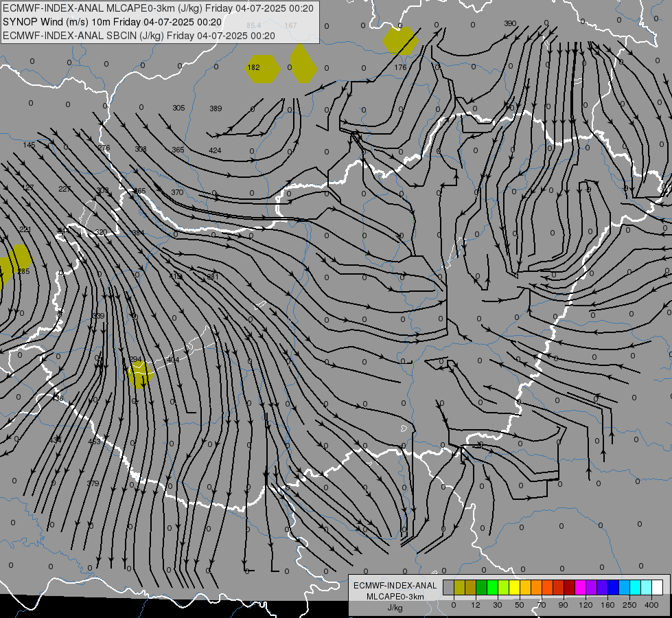The height and width of the screenshot is (618, 672).
Task: Click the red-orange swatch right of 70
Action: tap(547, 588)
